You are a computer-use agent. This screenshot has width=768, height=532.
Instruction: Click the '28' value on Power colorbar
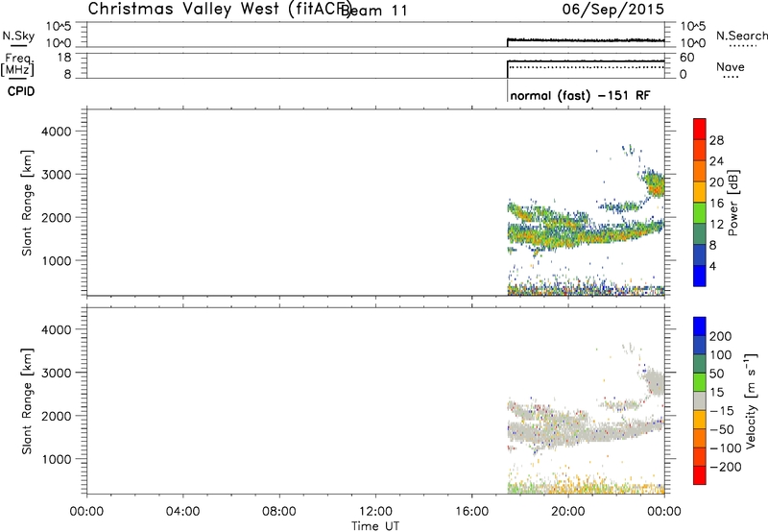(716, 140)
